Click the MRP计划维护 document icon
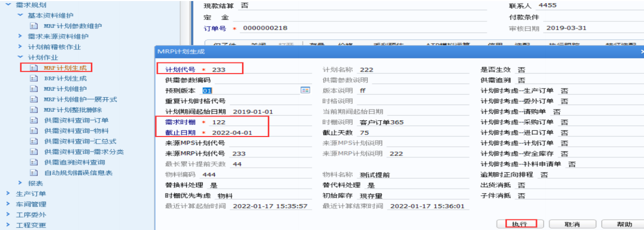 pos(34,89)
